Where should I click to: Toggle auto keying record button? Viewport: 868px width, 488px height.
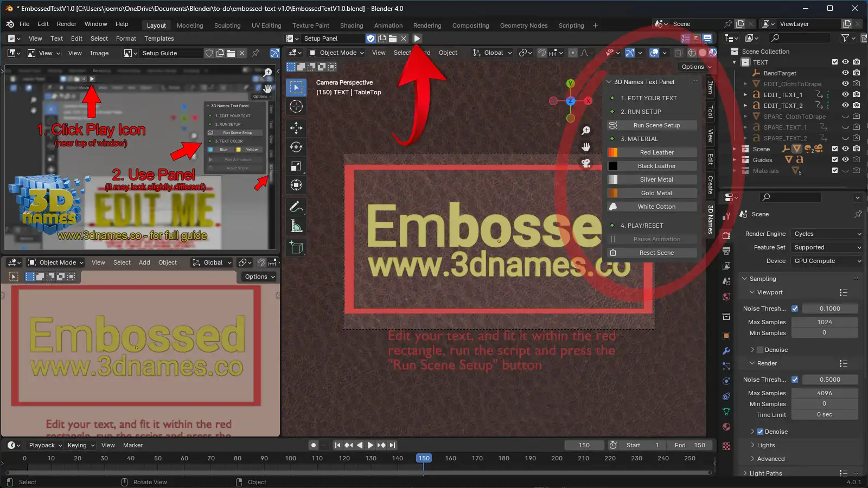coord(313,445)
